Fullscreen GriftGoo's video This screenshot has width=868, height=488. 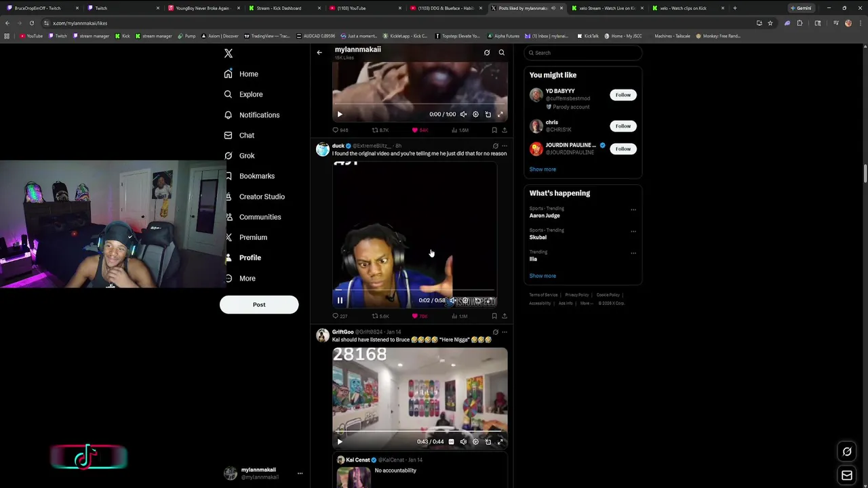point(500,442)
